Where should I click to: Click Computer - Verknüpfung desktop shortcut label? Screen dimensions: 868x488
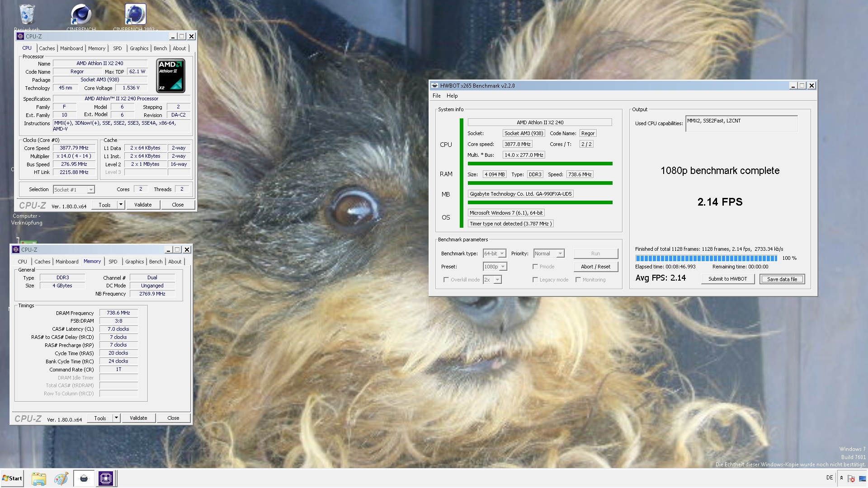pyautogui.click(x=27, y=220)
